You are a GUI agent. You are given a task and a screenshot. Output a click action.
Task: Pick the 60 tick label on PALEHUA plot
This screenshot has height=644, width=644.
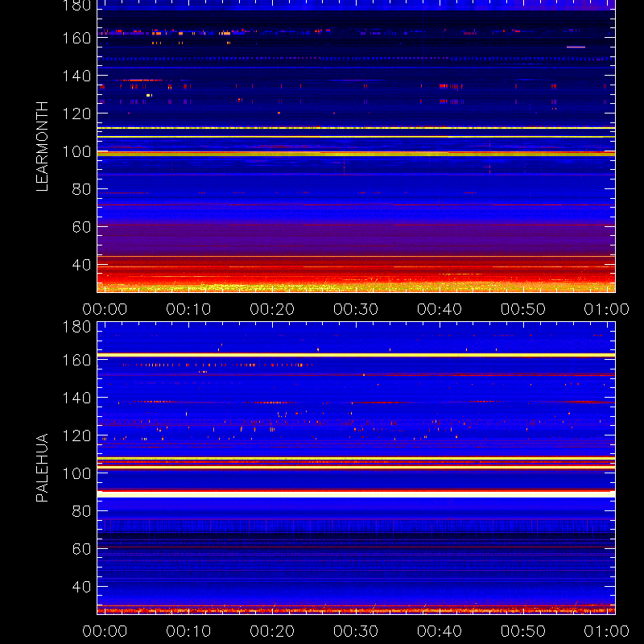tap(81, 549)
